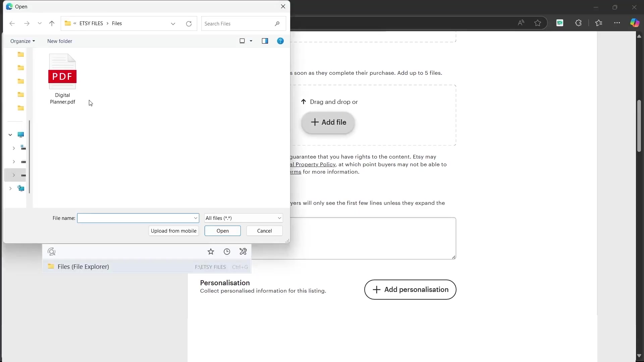The width and height of the screenshot is (644, 362).
Task: Collapse the This PC tree node
Action: click(10, 135)
